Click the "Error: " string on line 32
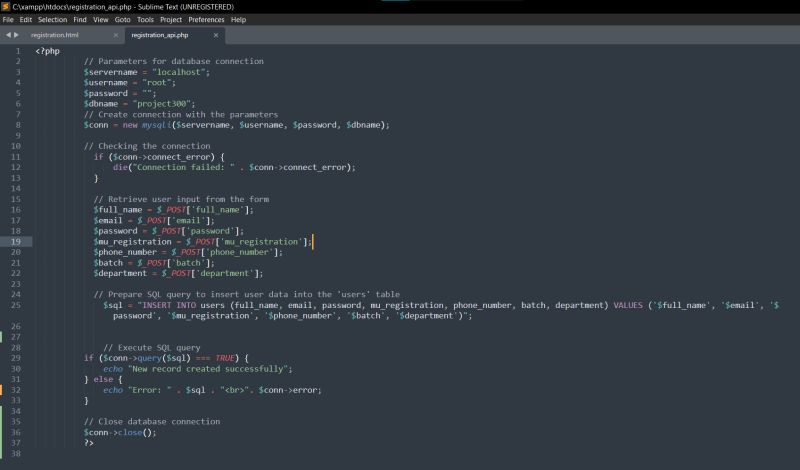The height and width of the screenshot is (470, 800). click(149, 390)
